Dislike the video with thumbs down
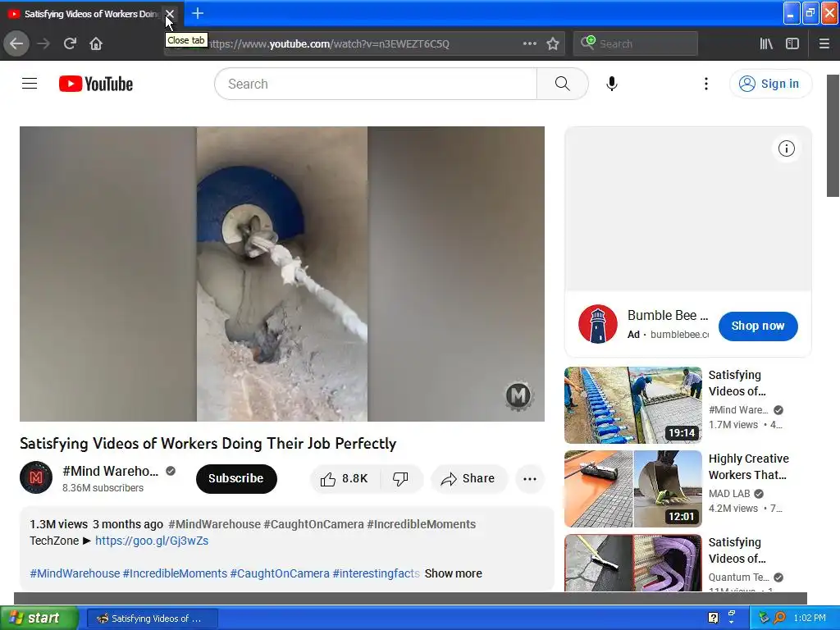Screen dimensions: 840x630 click(x=400, y=478)
